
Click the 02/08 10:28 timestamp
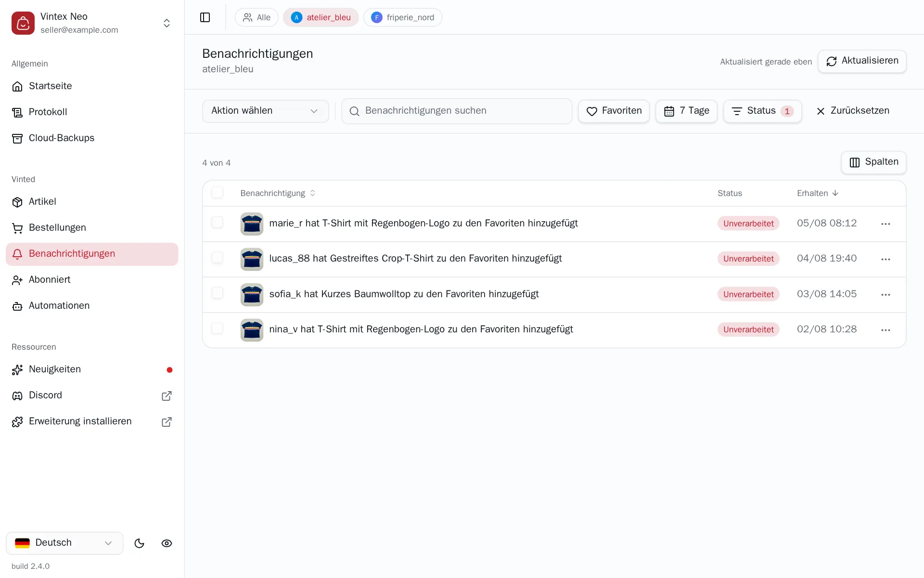tap(827, 329)
